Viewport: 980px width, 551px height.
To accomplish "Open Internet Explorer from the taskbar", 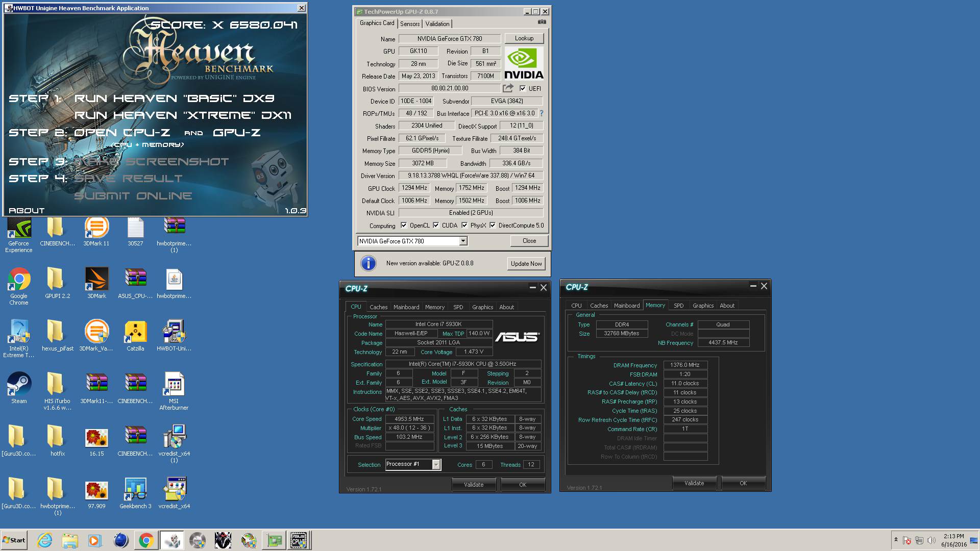I will click(44, 540).
